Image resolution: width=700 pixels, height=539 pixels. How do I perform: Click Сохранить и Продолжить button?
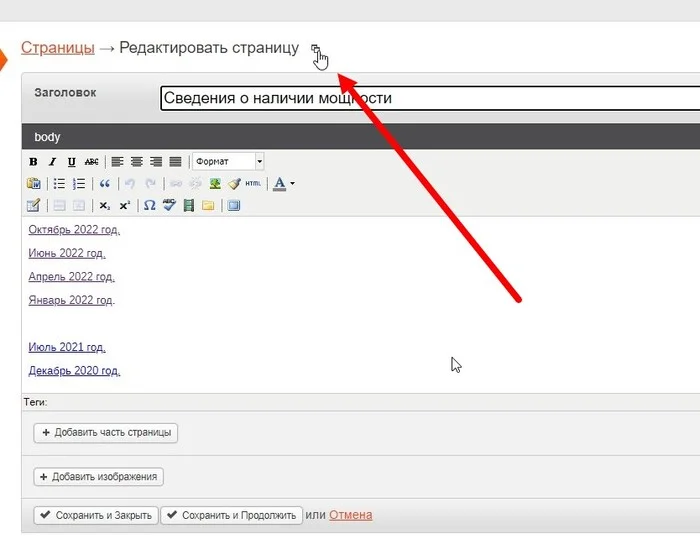[x=232, y=515]
